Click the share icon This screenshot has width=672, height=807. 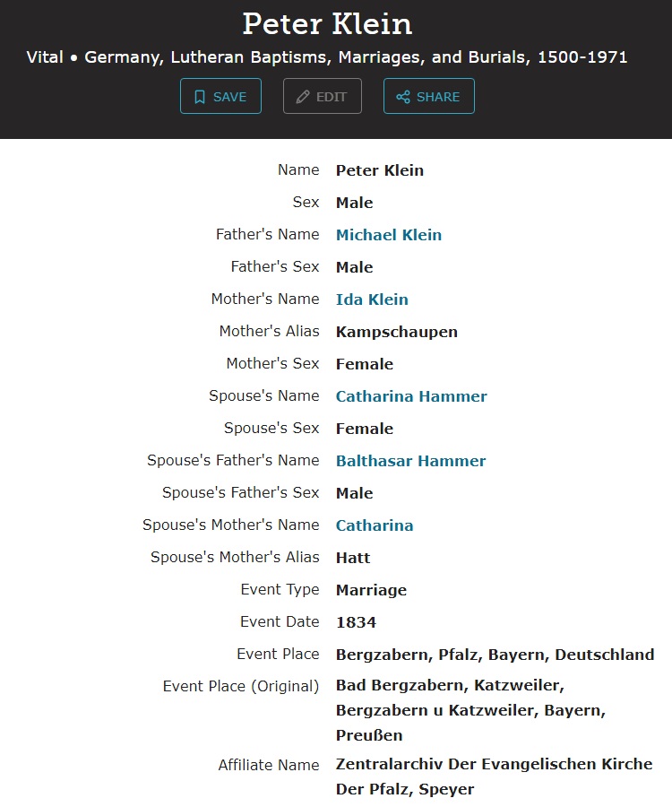[x=403, y=97]
